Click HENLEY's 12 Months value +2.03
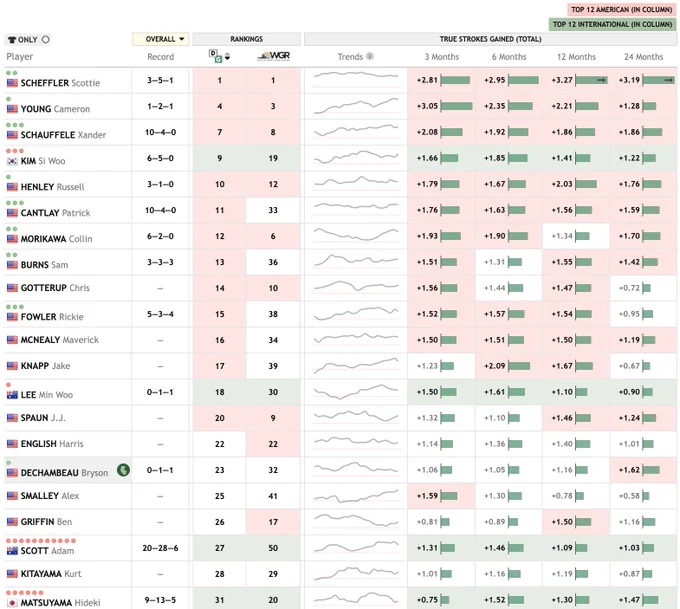The height and width of the screenshot is (609, 680). (562, 184)
